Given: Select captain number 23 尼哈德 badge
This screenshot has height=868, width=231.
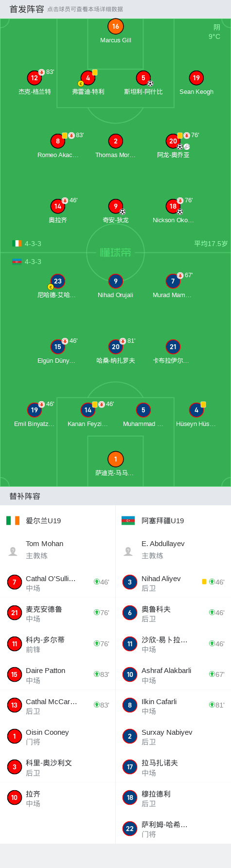Looking at the screenshot, I should (57, 281).
